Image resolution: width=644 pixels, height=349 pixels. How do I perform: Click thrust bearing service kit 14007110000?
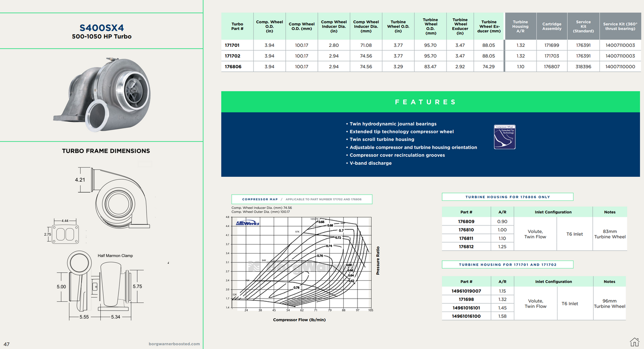pyautogui.click(x=620, y=66)
